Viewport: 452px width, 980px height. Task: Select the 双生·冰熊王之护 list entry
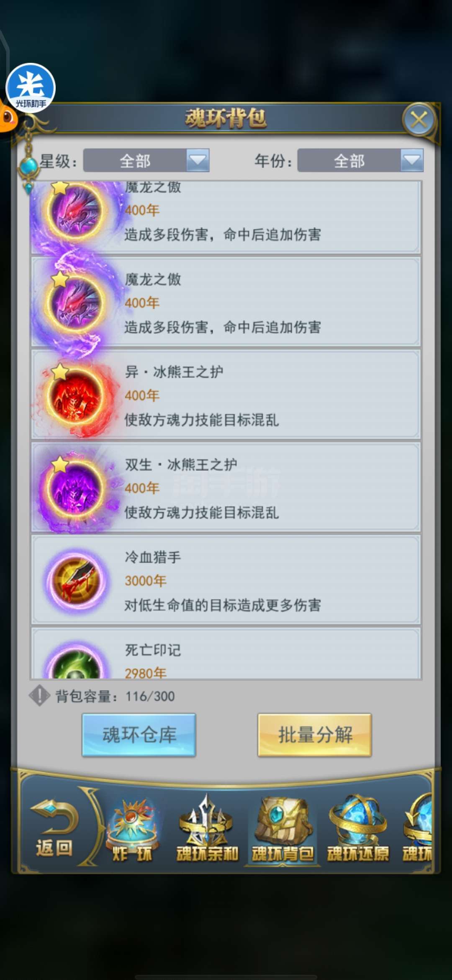tap(226, 488)
